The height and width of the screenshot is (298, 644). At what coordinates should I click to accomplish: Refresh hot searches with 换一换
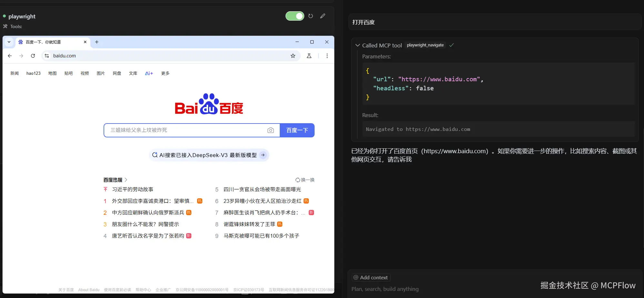(305, 180)
